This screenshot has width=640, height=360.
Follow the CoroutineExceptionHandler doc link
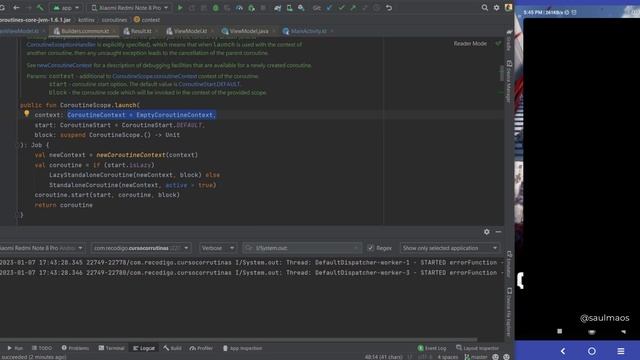coord(61,44)
